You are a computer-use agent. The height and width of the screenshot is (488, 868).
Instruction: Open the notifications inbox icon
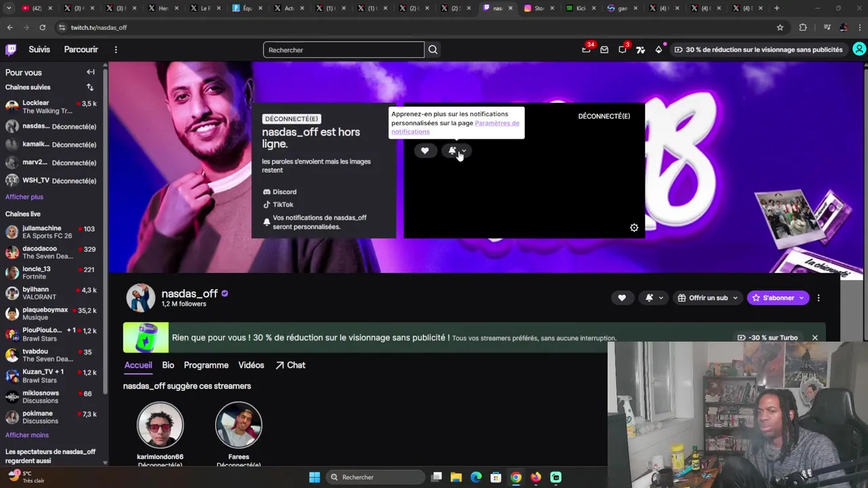(604, 49)
